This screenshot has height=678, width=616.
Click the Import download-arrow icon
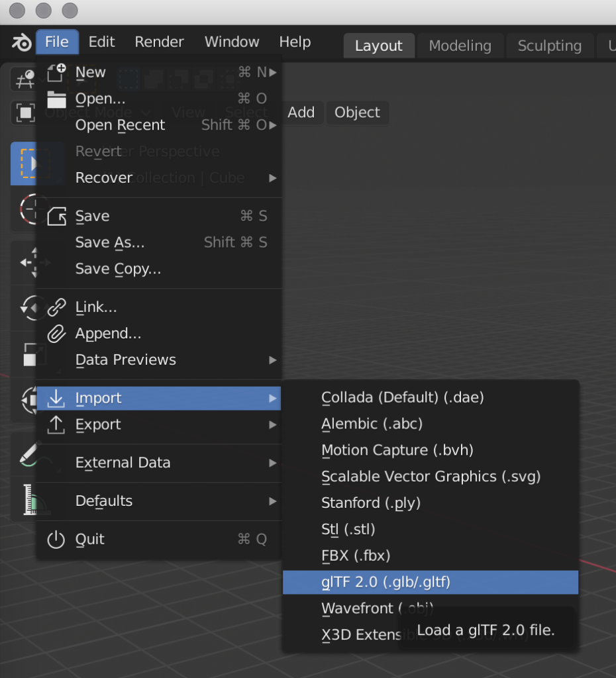coord(56,398)
